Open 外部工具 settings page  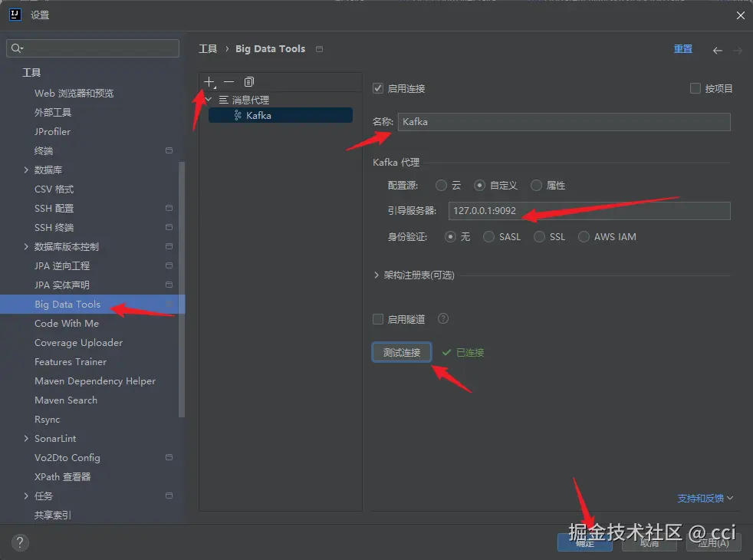[x=53, y=113]
